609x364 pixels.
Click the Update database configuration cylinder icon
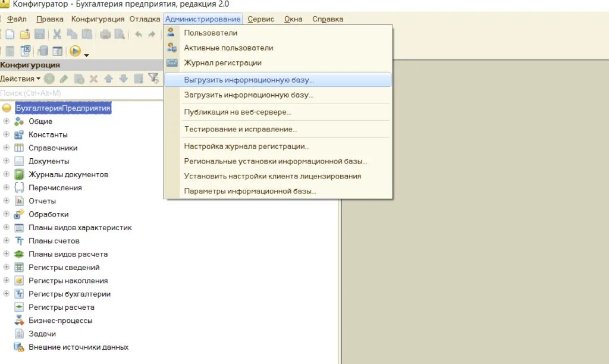[43, 51]
